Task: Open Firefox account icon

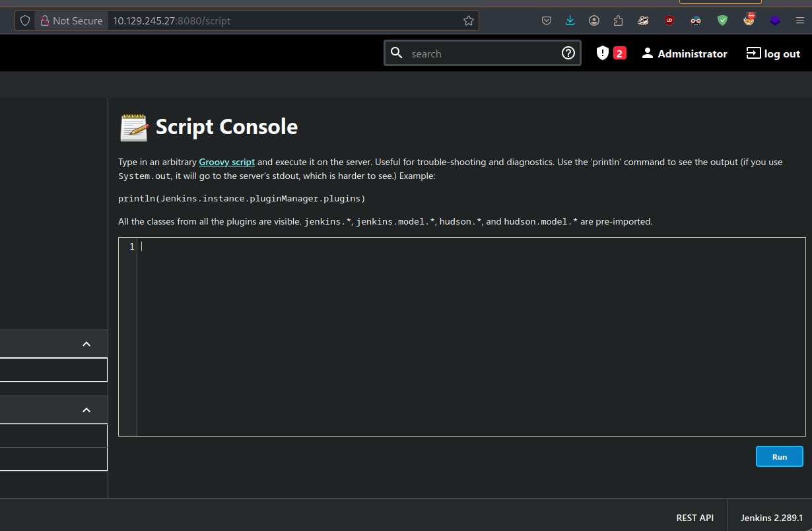Action: (594, 20)
